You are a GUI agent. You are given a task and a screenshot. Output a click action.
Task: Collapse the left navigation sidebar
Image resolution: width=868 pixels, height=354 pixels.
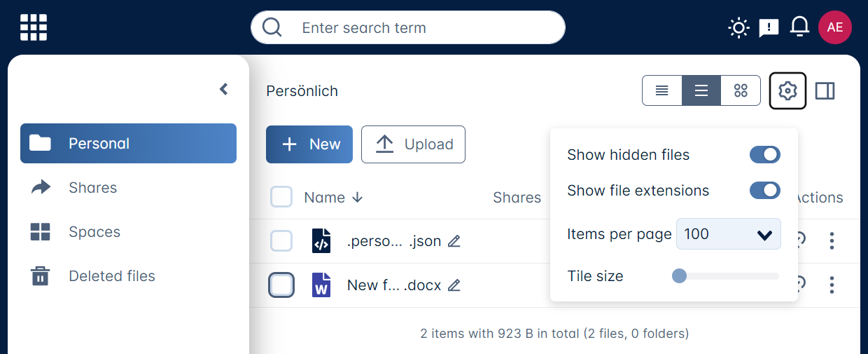[x=224, y=89]
